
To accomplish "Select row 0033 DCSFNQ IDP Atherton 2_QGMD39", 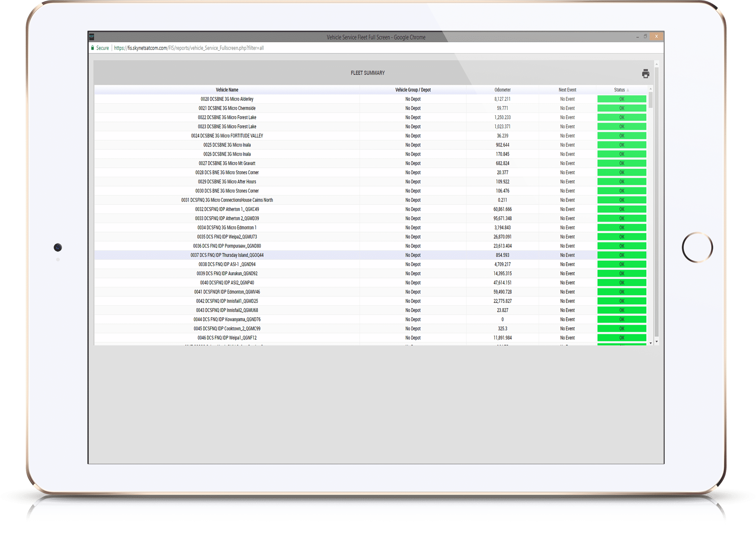I will coord(370,218).
